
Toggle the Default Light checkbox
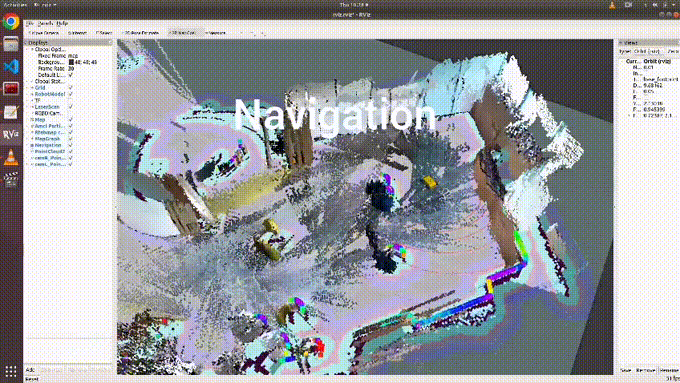(71, 75)
